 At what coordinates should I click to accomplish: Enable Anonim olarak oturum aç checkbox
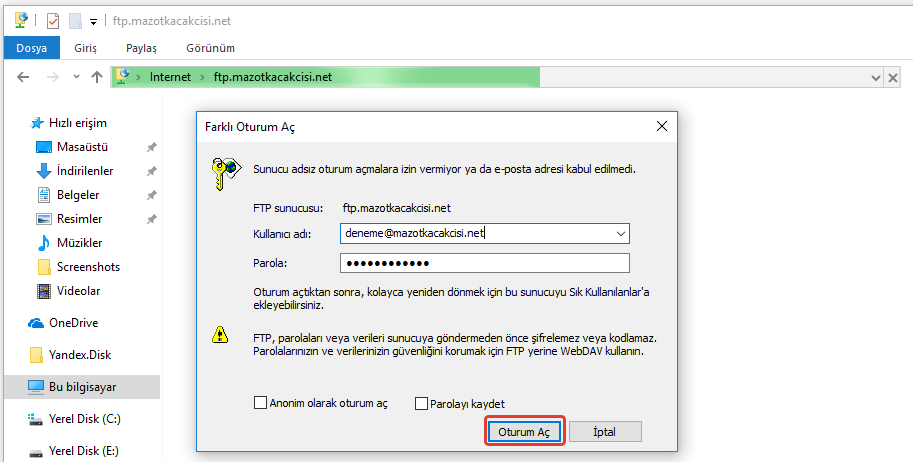click(x=261, y=404)
